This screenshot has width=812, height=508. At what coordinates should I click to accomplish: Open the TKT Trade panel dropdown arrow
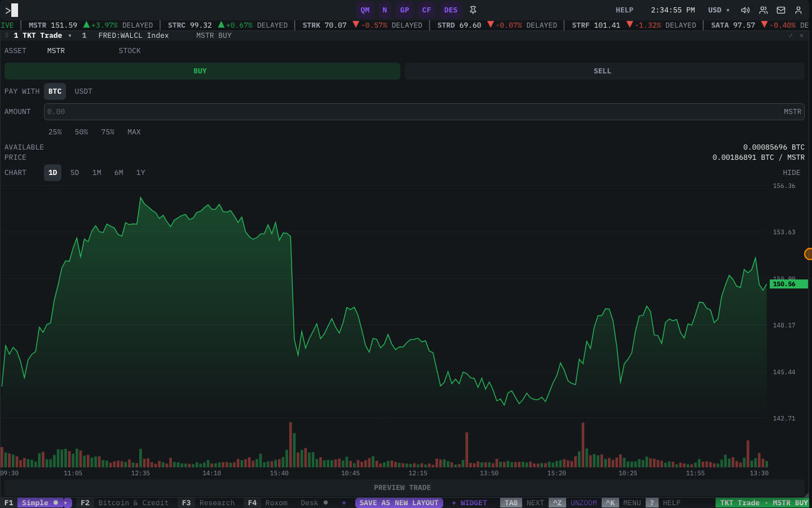tap(70, 36)
